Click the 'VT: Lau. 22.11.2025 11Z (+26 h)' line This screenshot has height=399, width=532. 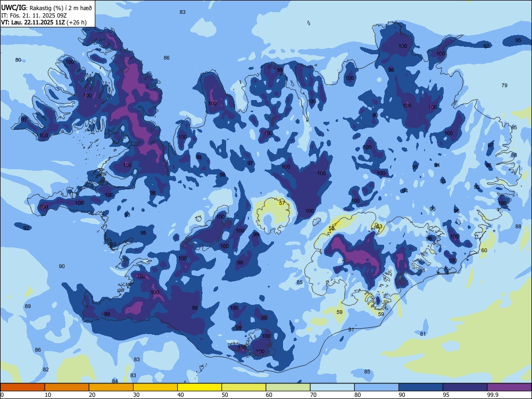[x=44, y=22]
